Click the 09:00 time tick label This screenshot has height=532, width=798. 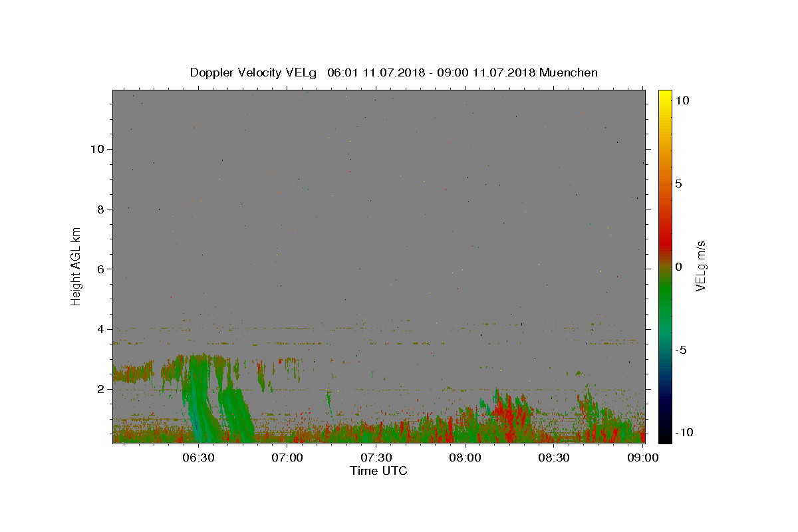coord(642,458)
